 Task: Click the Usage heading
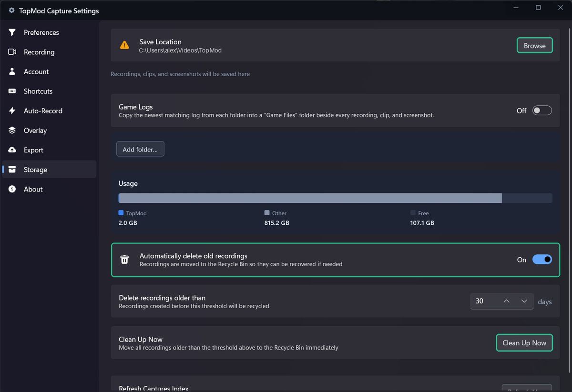tap(128, 183)
